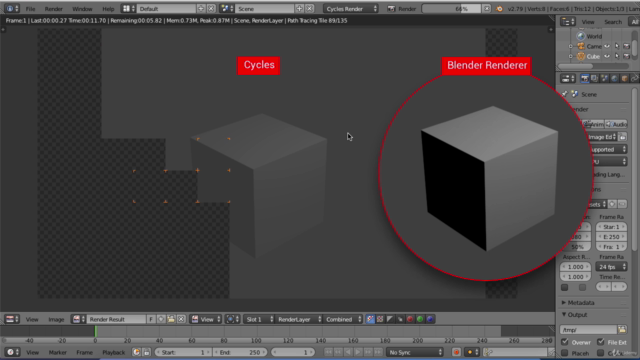Uncheck the Overwrite checkbox
The height and width of the screenshot is (360, 640).
pyautogui.click(x=564, y=342)
